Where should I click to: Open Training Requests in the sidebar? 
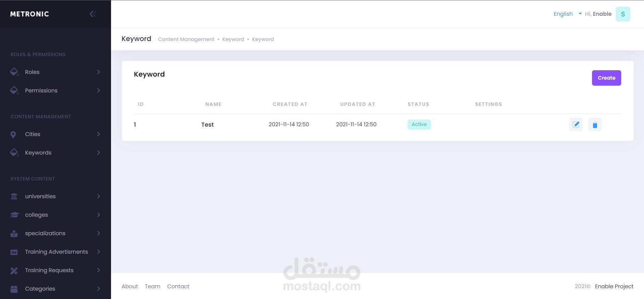pos(55,270)
